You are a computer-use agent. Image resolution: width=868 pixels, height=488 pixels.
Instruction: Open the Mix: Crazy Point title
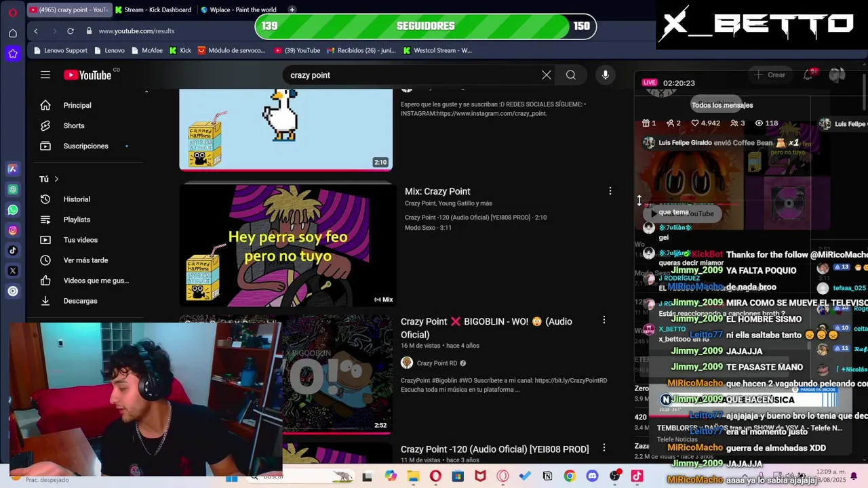[437, 191]
